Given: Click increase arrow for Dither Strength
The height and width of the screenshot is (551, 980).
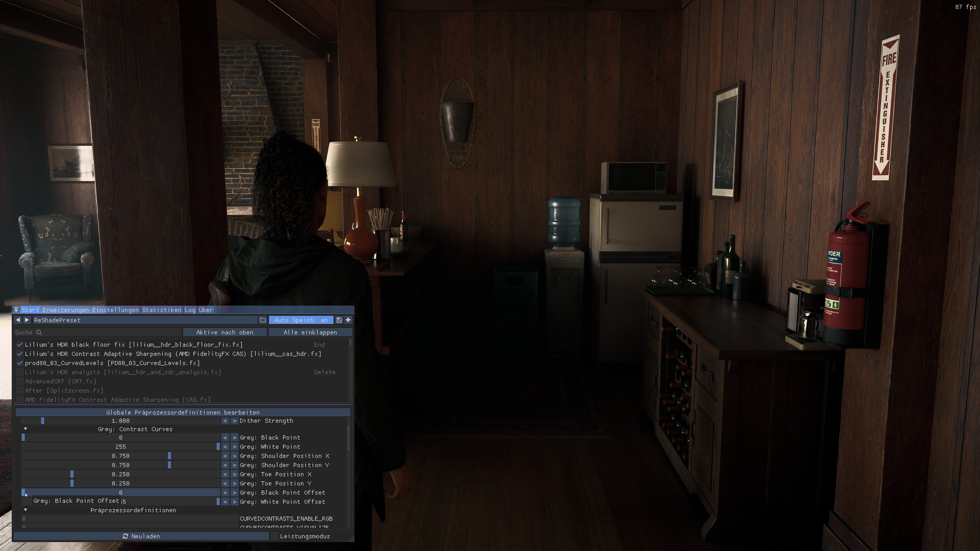Looking at the screenshot, I should click(234, 421).
